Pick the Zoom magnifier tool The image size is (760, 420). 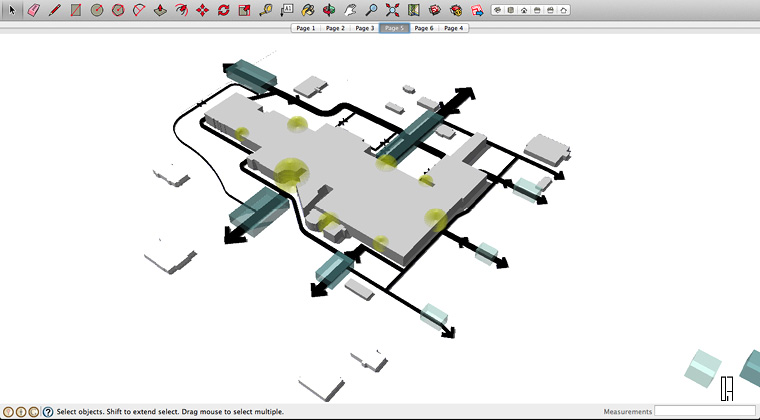point(371,10)
